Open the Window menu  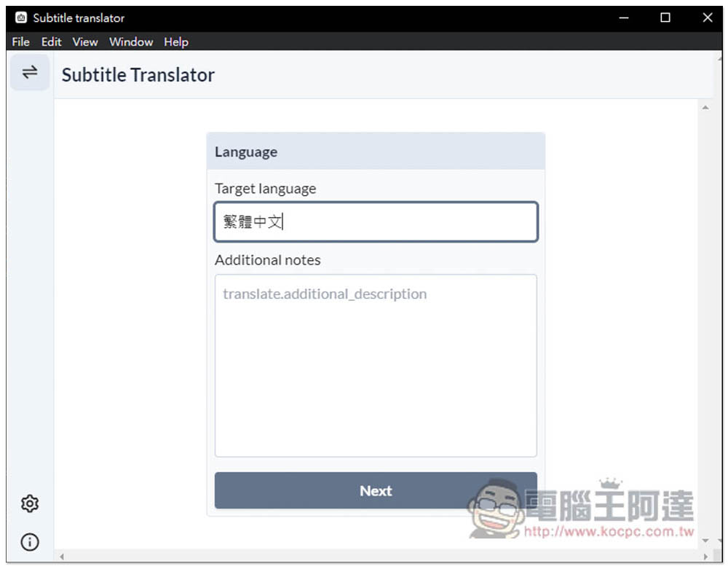pyautogui.click(x=131, y=42)
